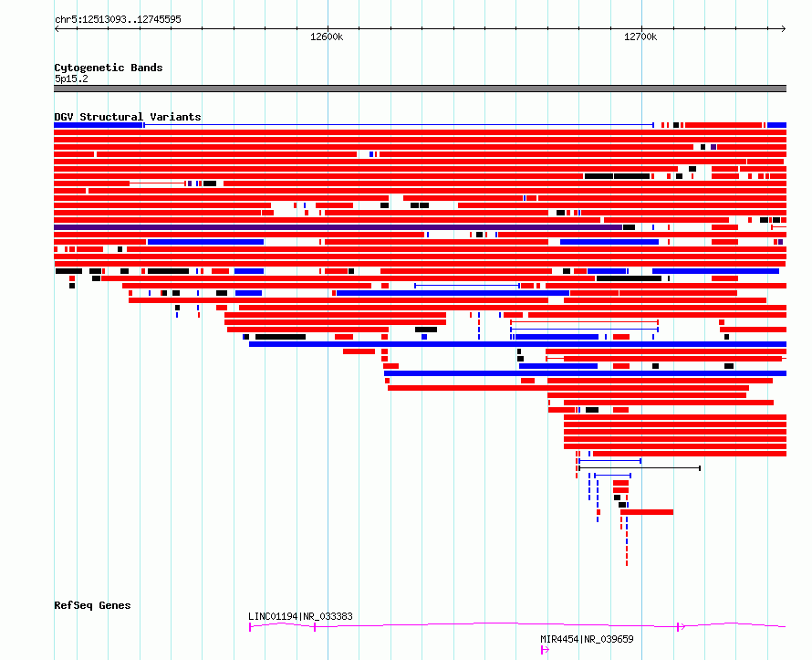Select the gray 5p15.2 cytoband bar
The image size is (812, 660).
click(x=420, y=89)
